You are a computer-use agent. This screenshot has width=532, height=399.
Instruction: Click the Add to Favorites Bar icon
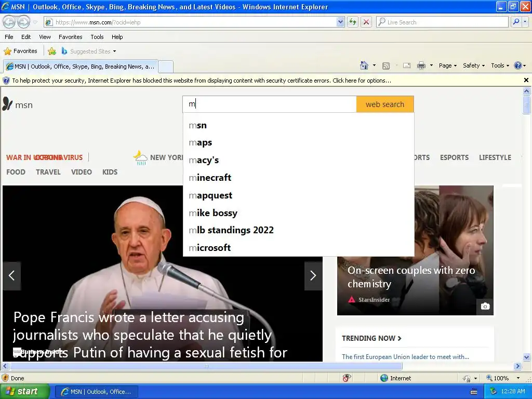pyautogui.click(x=52, y=51)
